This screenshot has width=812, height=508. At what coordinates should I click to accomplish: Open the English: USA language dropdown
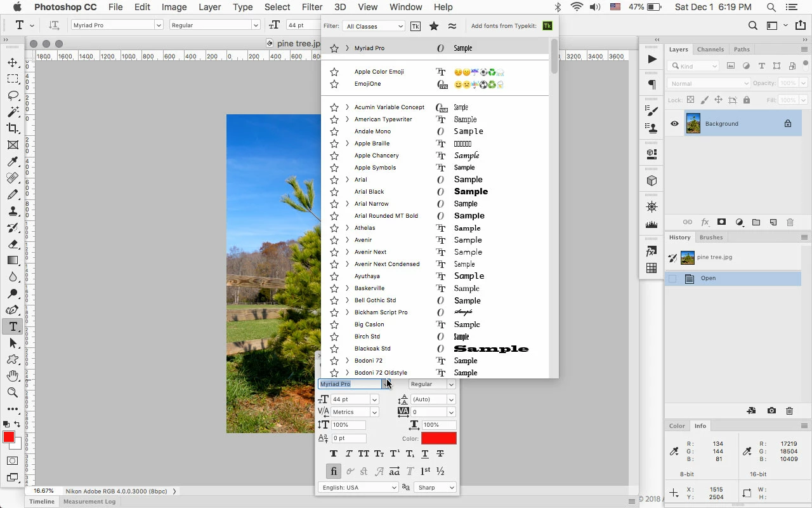point(358,488)
